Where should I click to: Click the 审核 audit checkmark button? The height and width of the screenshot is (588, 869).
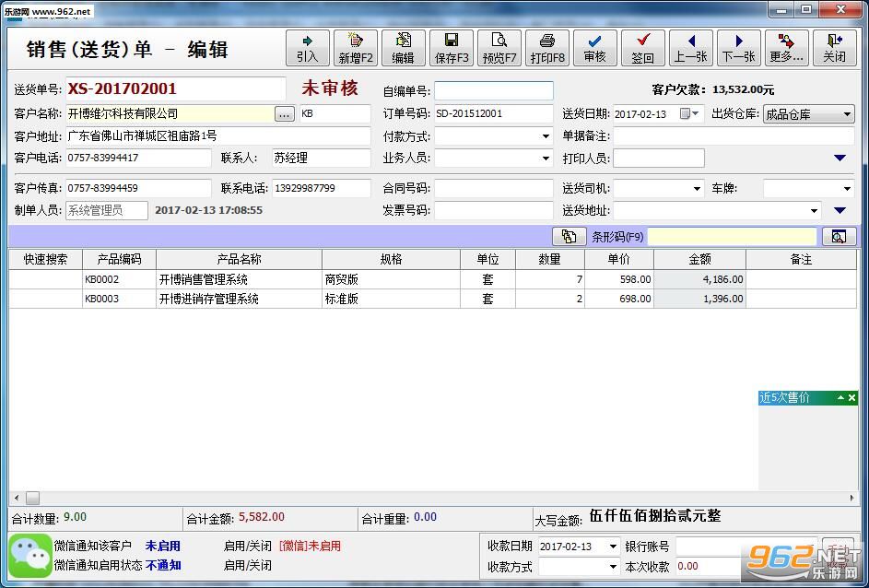coord(594,48)
